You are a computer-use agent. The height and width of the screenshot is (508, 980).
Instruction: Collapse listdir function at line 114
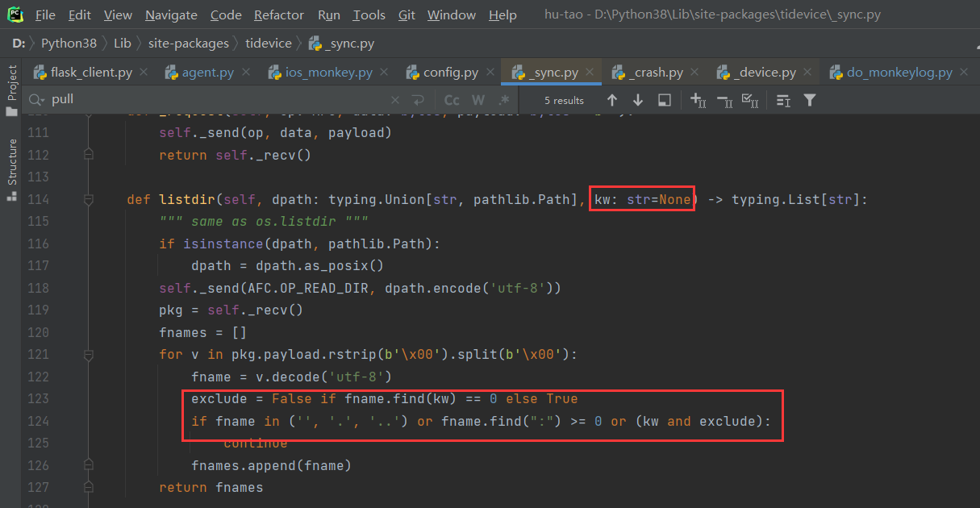(89, 199)
